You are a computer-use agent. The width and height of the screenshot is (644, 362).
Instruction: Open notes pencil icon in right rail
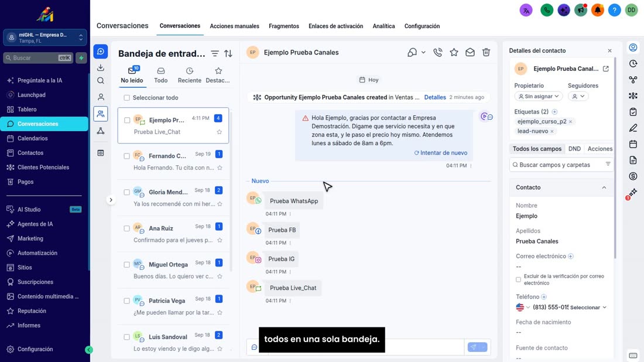point(633,128)
